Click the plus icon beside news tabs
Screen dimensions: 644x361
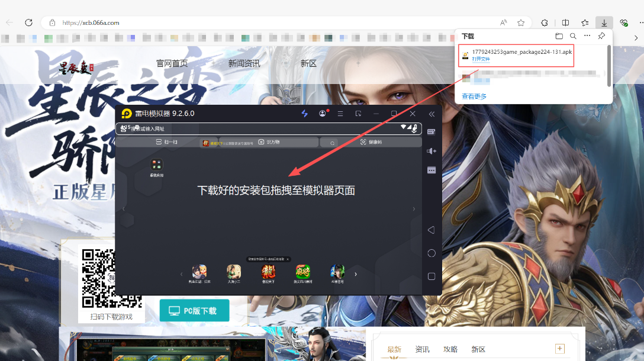point(559,349)
